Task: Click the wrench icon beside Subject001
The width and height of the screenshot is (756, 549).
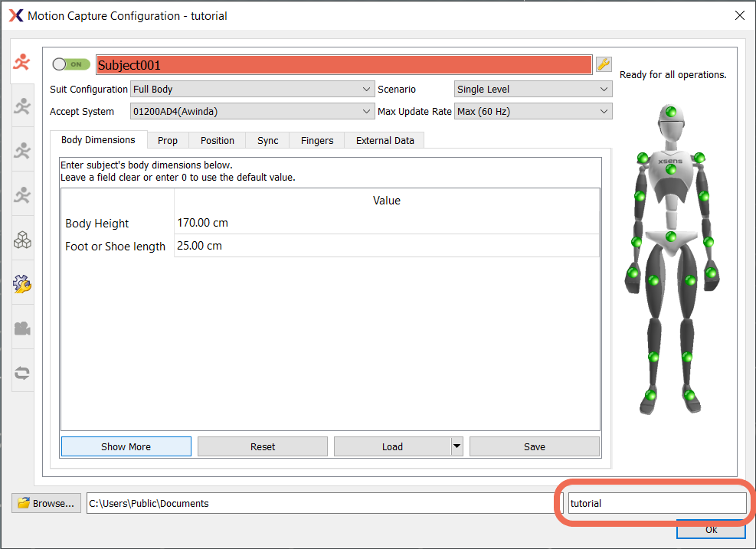Action: click(603, 64)
